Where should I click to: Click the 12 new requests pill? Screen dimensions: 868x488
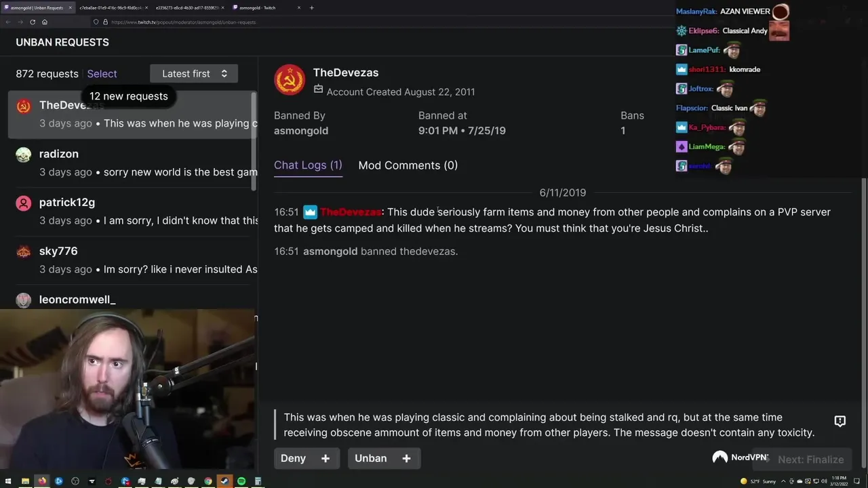coord(128,96)
